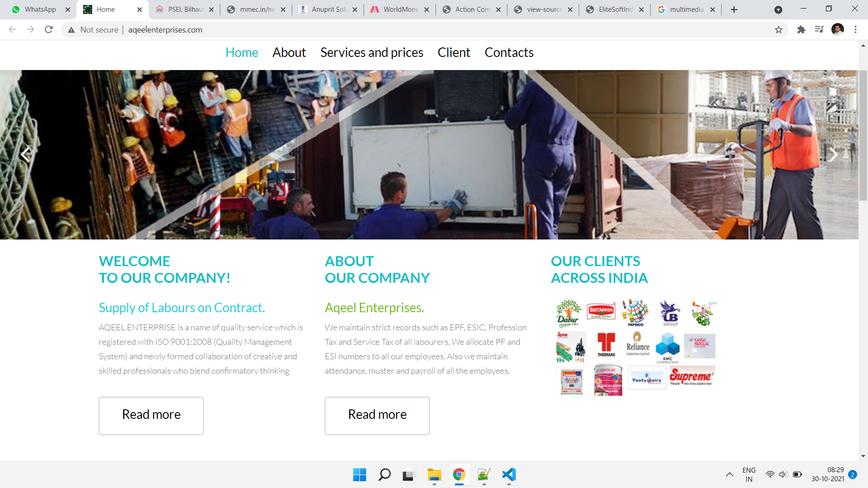The image size is (868, 488).
Task: Bookmark this page with star icon
Action: pos(778,30)
